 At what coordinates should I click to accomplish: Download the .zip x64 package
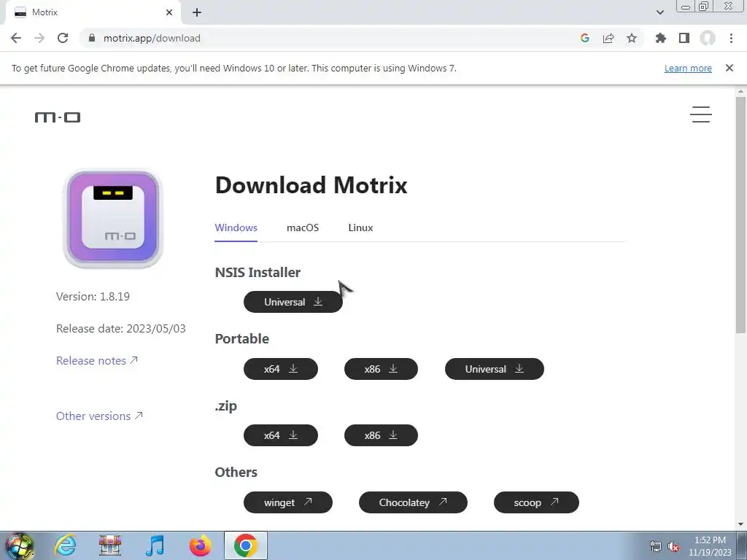pos(281,435)
